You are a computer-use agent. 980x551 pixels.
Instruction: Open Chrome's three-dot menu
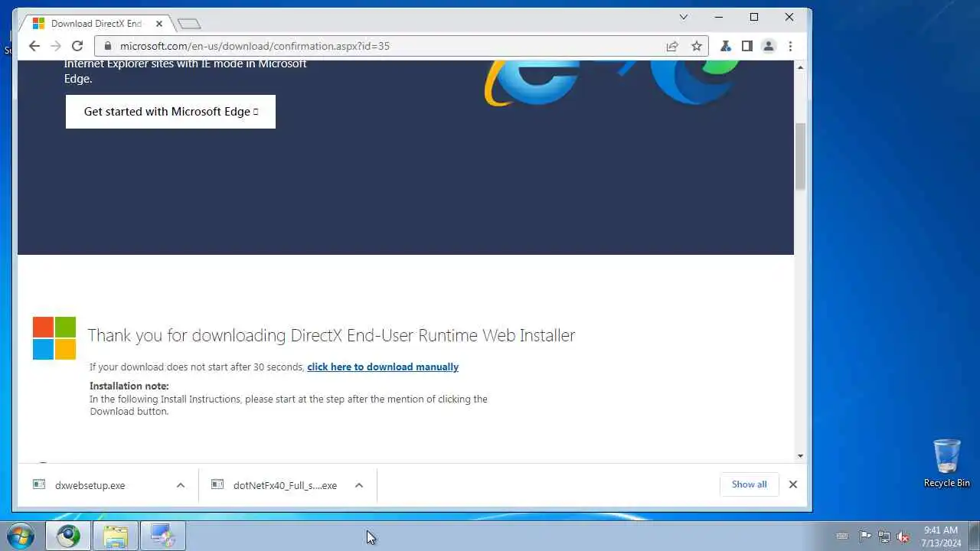point(790,46)
